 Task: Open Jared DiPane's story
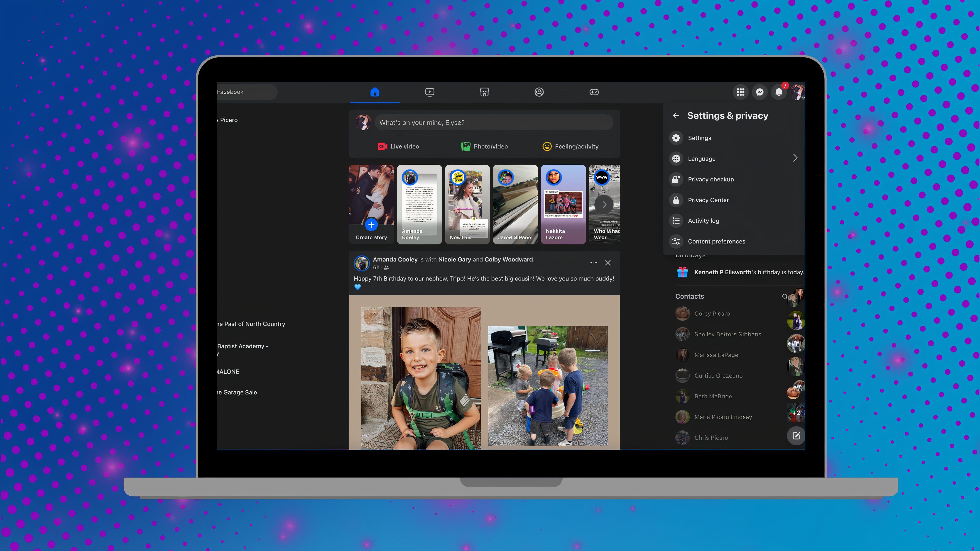[x=515, y=204]
